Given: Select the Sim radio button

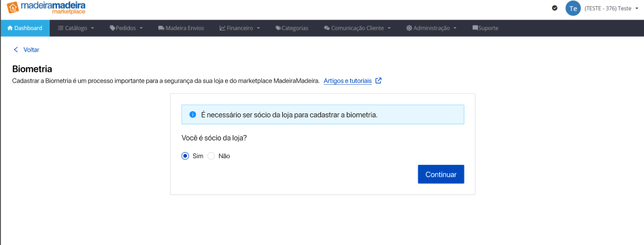Looking at the screenshot, I should tap(185, 156).
